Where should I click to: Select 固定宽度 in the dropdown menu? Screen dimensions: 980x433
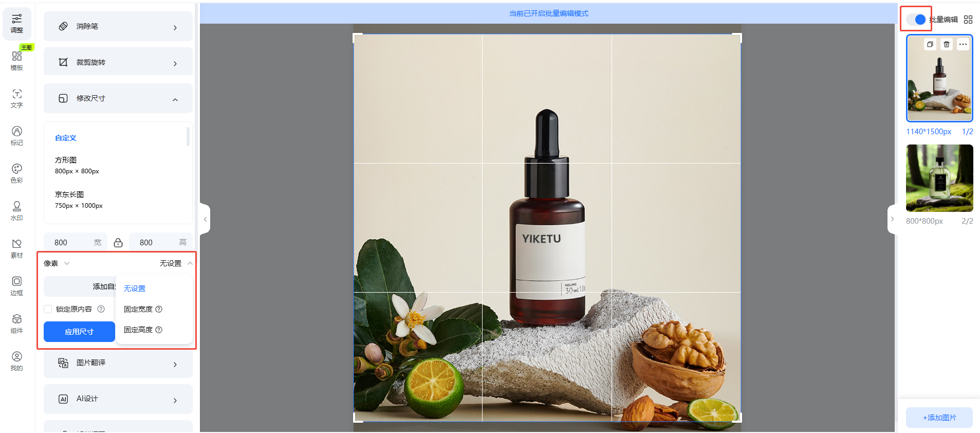(138, 309)
